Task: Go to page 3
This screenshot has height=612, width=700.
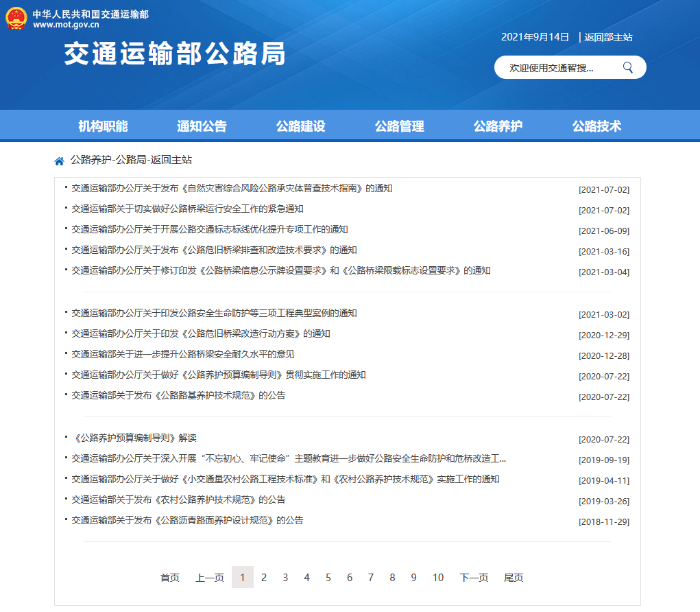Action: 285,578
